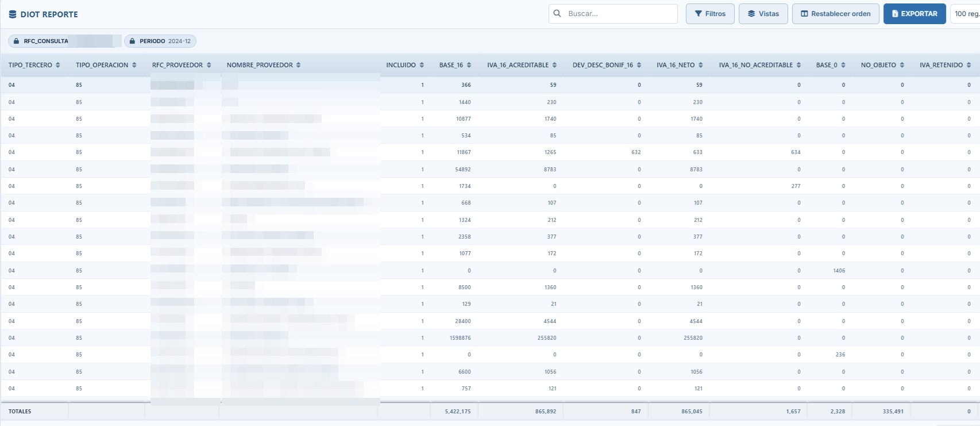Click the BASE_0 total 2,328
The width and height of the screenshot is (980, 426).
pos(838,412)
